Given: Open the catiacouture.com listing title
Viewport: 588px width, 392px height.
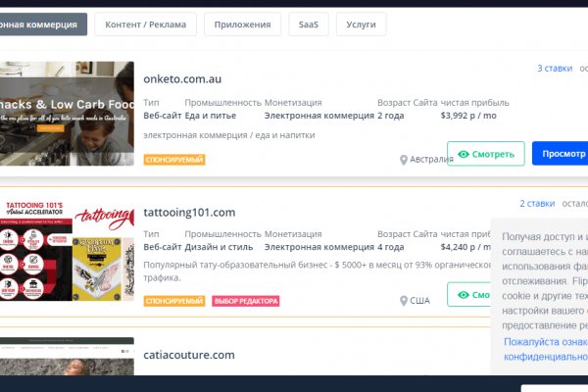Looking at the screenshot, I should point(189,355).
